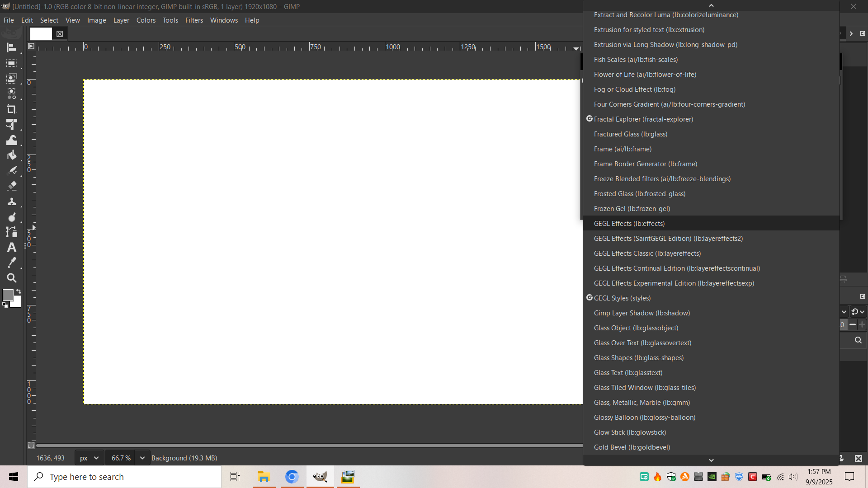Choose Gold Bevel (lb:goldbevel)
The image size is (868, 488).
pos(711,447)
